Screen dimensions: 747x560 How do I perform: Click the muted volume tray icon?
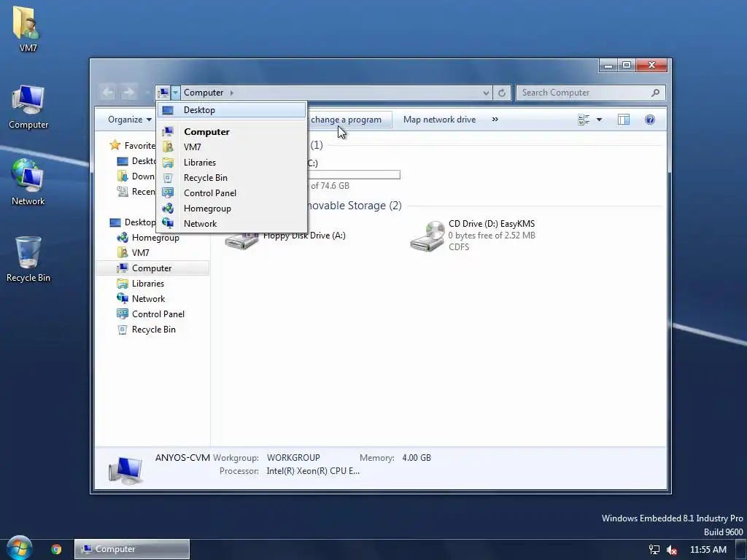672,550
